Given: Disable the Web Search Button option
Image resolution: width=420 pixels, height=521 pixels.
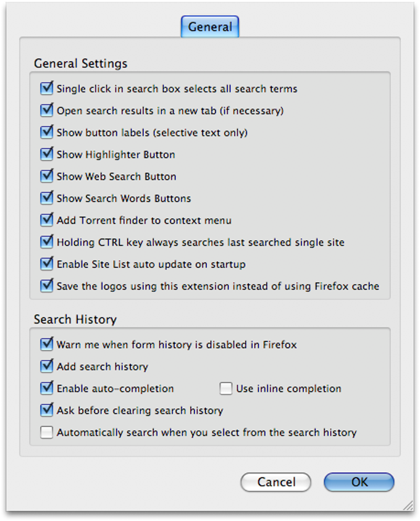Looking at the screenshot, I should [46, 176].
